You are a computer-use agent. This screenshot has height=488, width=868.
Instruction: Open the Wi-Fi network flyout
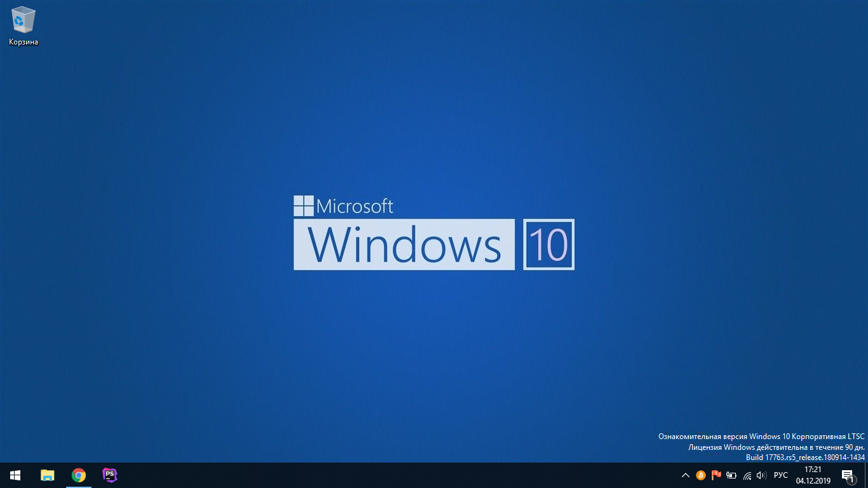747,475
